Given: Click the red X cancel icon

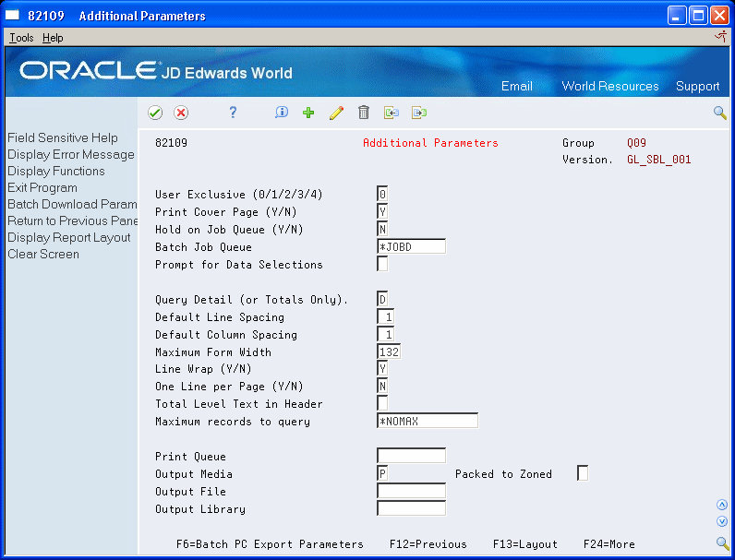Looking at the screenshot, I should (181, 113).
